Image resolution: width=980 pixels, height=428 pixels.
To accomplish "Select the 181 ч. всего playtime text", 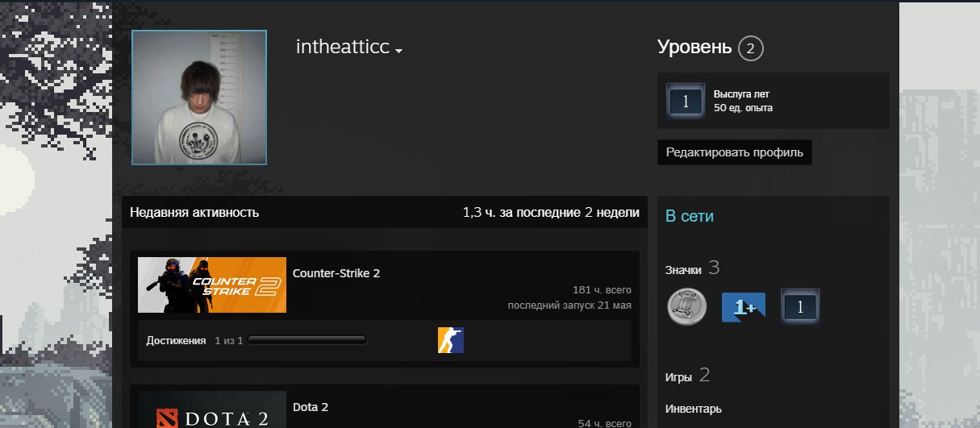I will coord(602,290).
